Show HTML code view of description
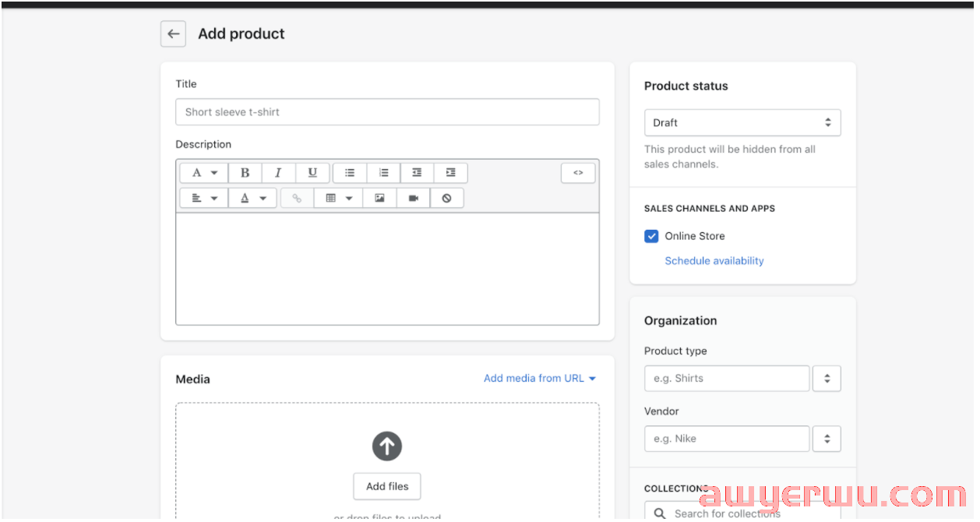Screen dimensions: 980x522 [578, 173]
